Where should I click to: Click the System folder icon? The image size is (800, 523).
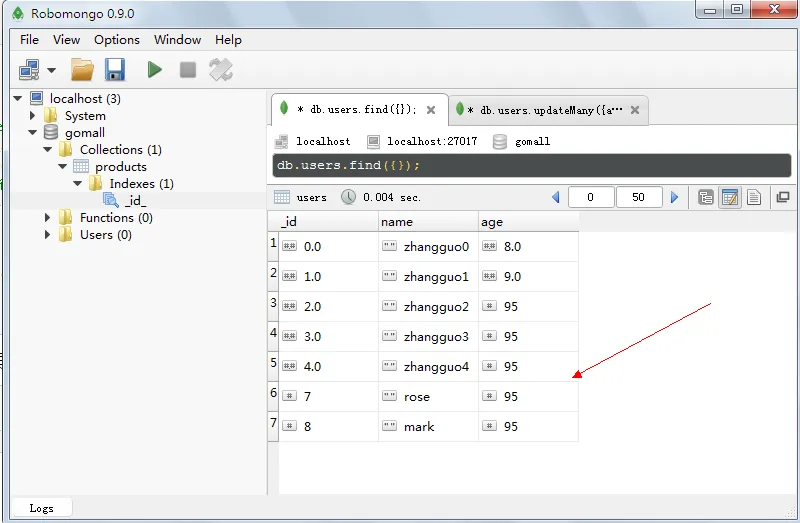pos(51,115)
